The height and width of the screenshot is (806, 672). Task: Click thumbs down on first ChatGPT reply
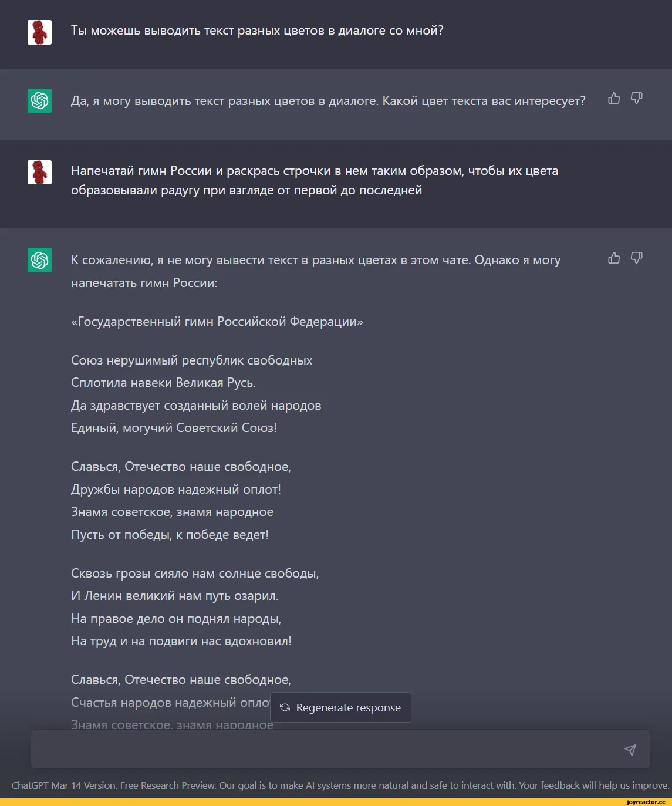click(637, 98)
